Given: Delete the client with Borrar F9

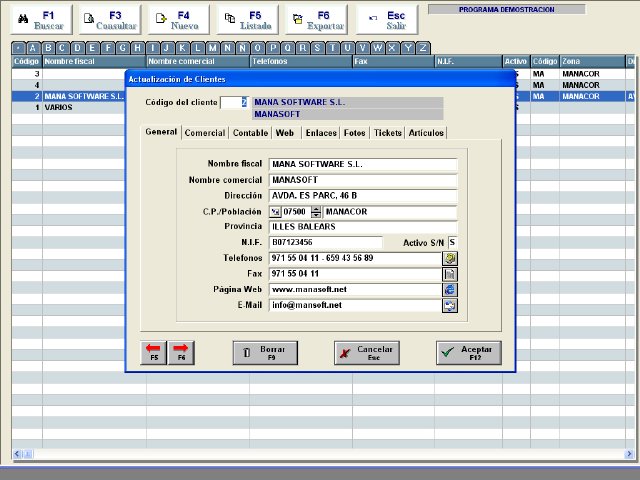Looking at the screenshot, I should click(265, 353).
